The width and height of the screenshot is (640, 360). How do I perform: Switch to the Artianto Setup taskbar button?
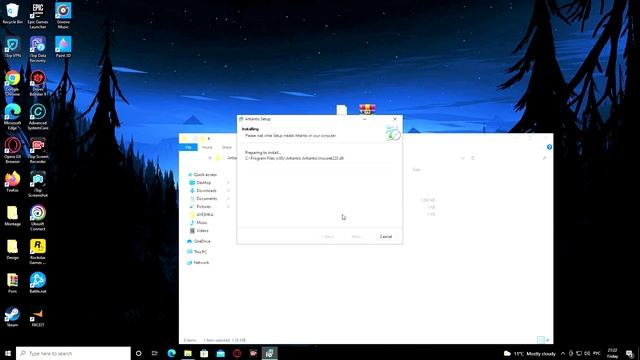(269, 353)
